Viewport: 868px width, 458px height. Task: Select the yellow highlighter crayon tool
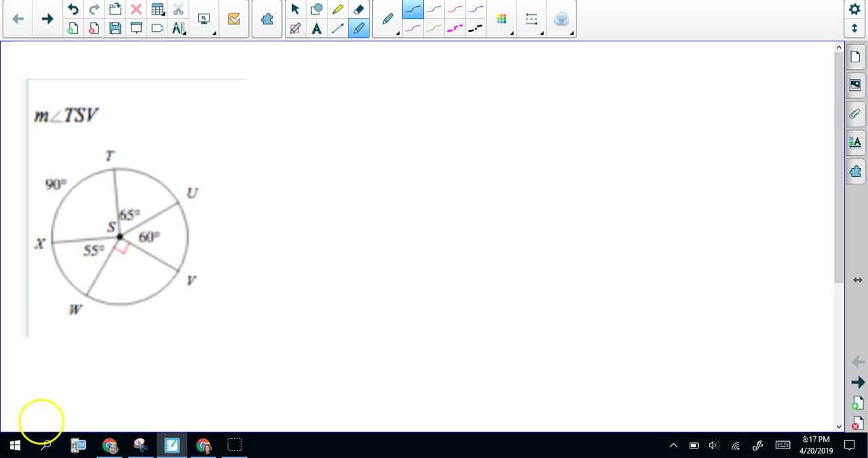(x=338, y=9)
